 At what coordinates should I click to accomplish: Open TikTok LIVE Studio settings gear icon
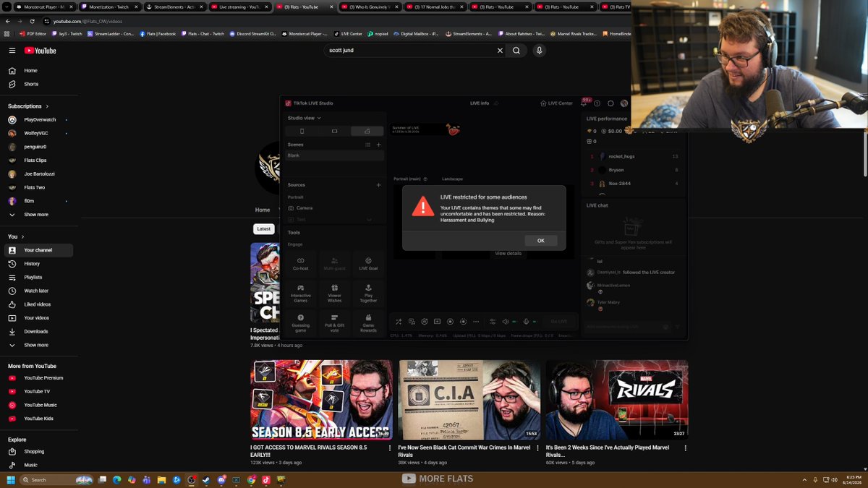tap(610, 103)
